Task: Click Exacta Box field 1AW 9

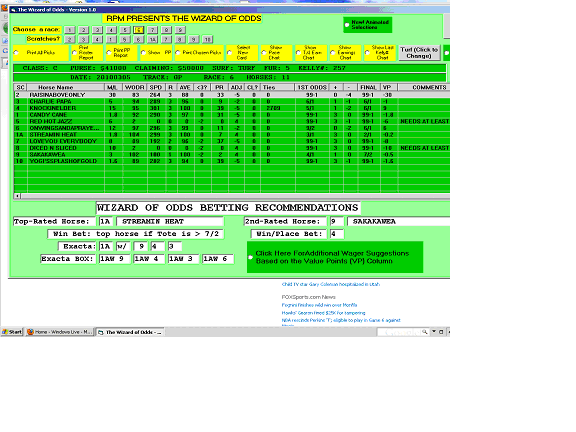Action: (114, 259)
